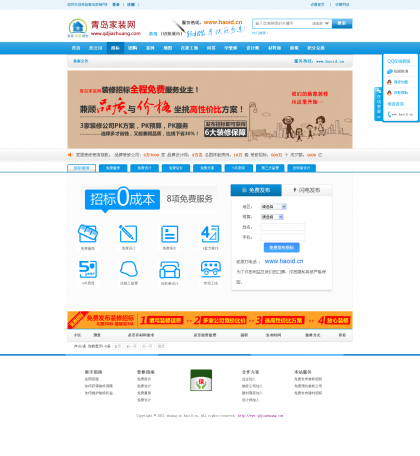Click the blue submit button under form
The image size is (420, 456).
point(282,248)
